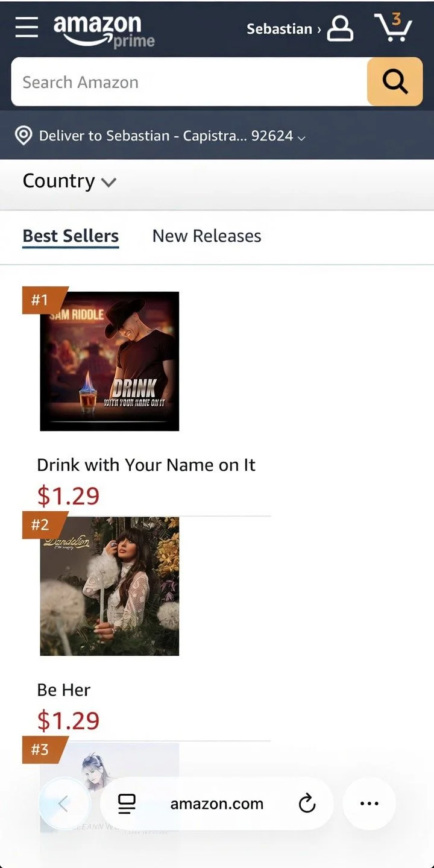434x868 pixels.
Task: View the shopping cart with 3 items
Action: (x=394, y=27)
